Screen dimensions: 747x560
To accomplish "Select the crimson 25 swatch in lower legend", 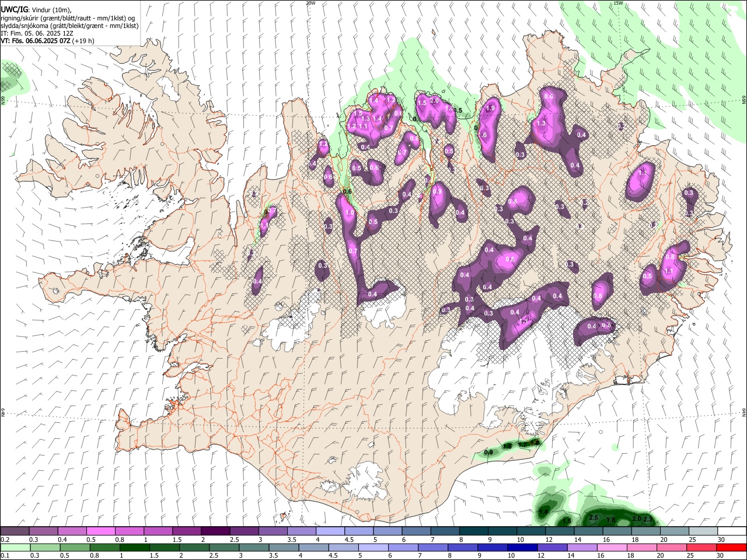I will pos(701,547).
